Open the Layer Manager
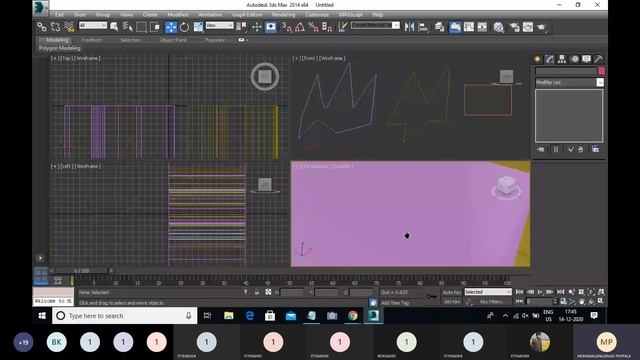 click(x=440, y=27)
